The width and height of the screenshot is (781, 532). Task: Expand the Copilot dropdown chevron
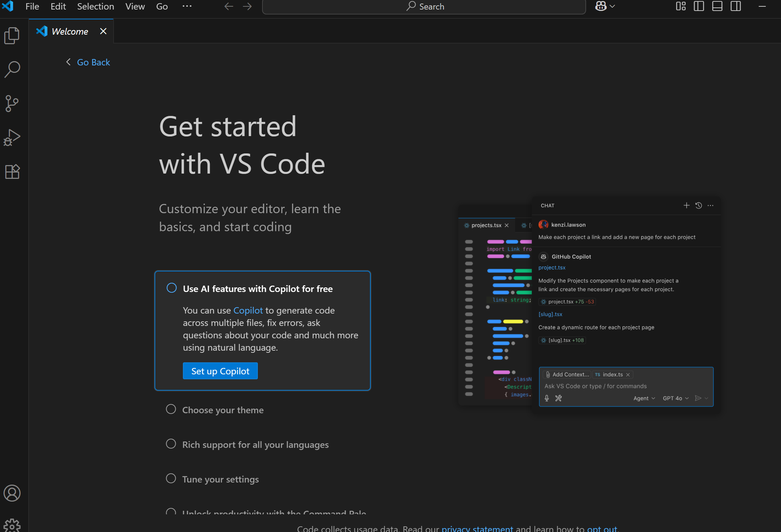click(613, 6)
